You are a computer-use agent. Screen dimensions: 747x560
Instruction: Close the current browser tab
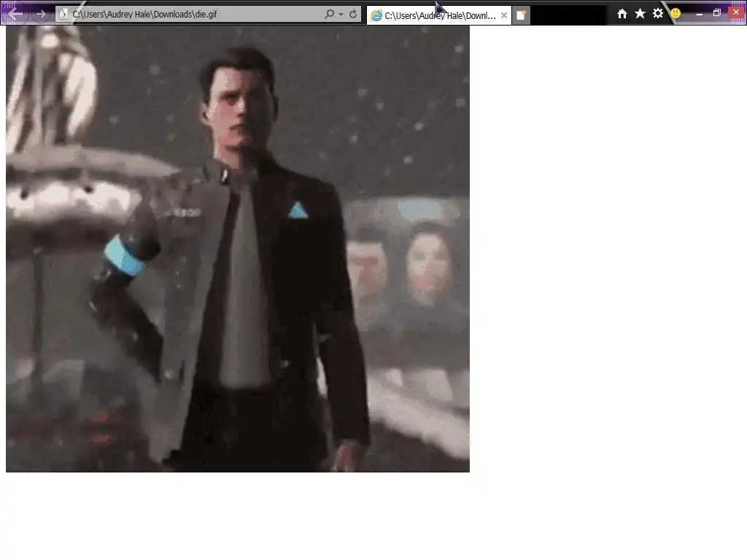pyautogui.click(x=504, y=16)
